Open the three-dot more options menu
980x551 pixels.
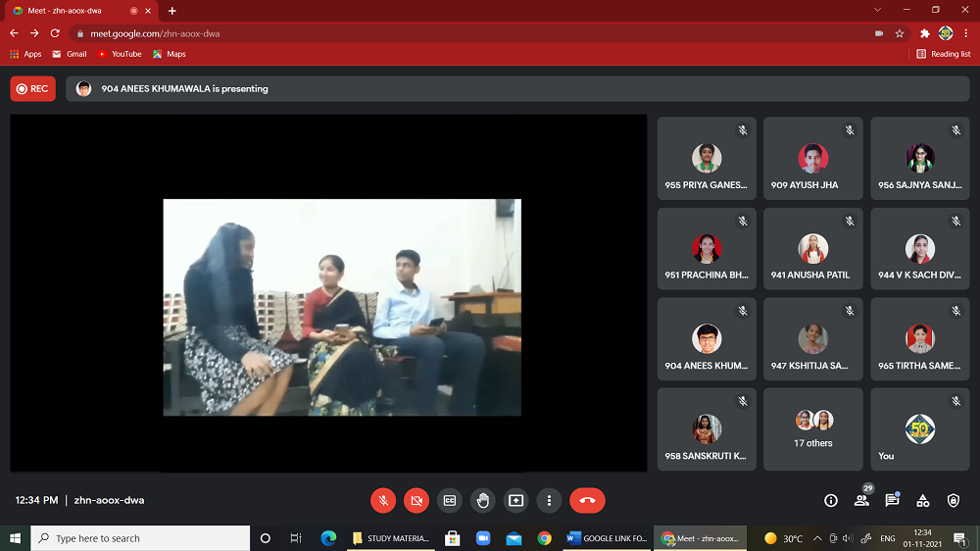pyautogui.click(x=549, y=500)
